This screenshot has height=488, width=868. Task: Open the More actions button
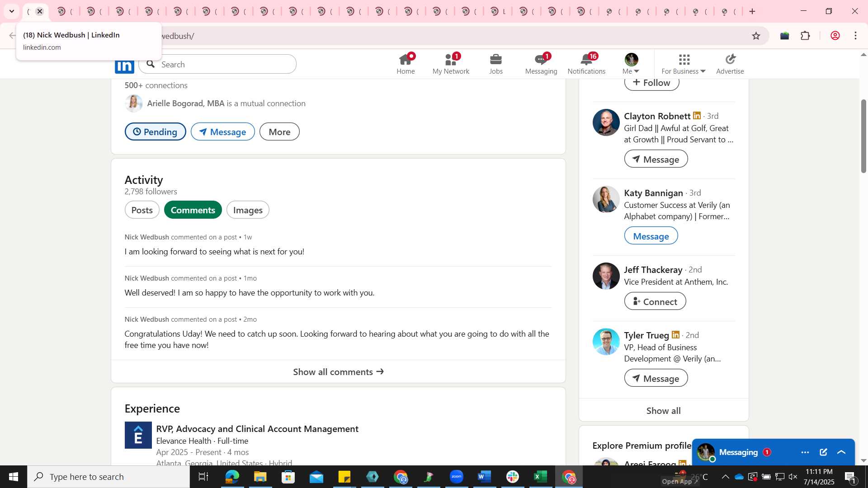pos(279,131)
